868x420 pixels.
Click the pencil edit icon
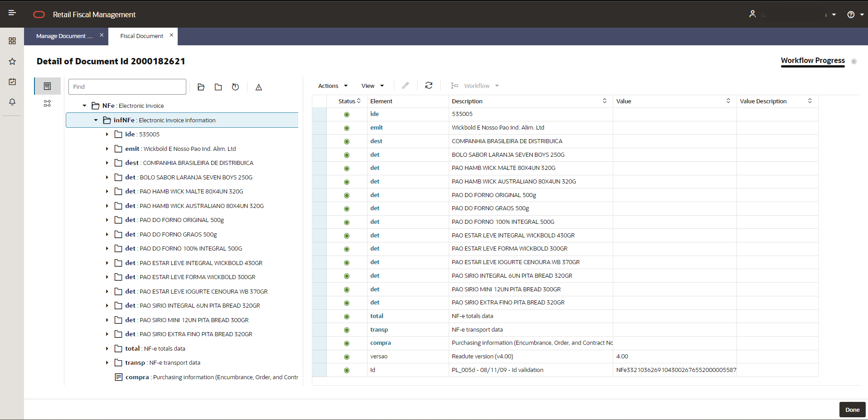(405, 85)
